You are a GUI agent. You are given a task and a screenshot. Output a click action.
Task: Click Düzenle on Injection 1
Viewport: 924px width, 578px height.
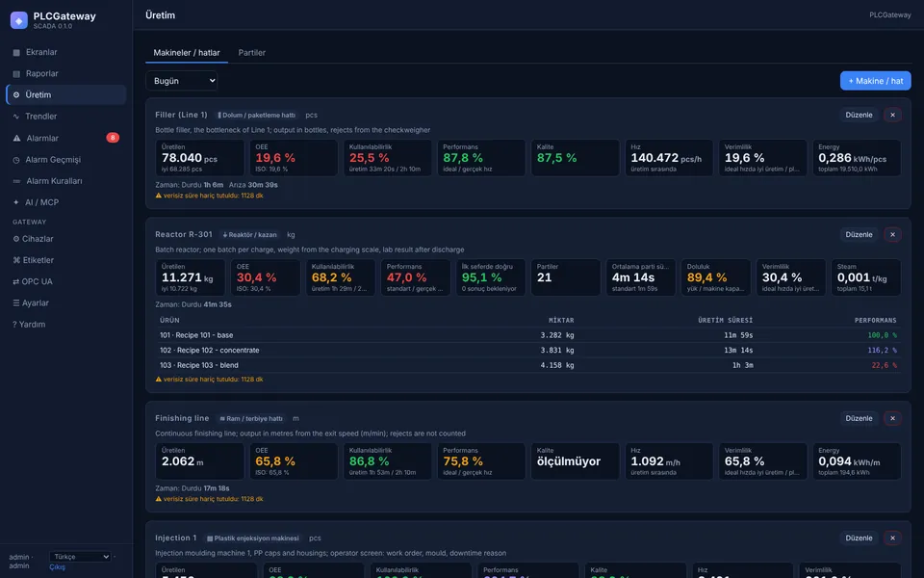point(859,538)
